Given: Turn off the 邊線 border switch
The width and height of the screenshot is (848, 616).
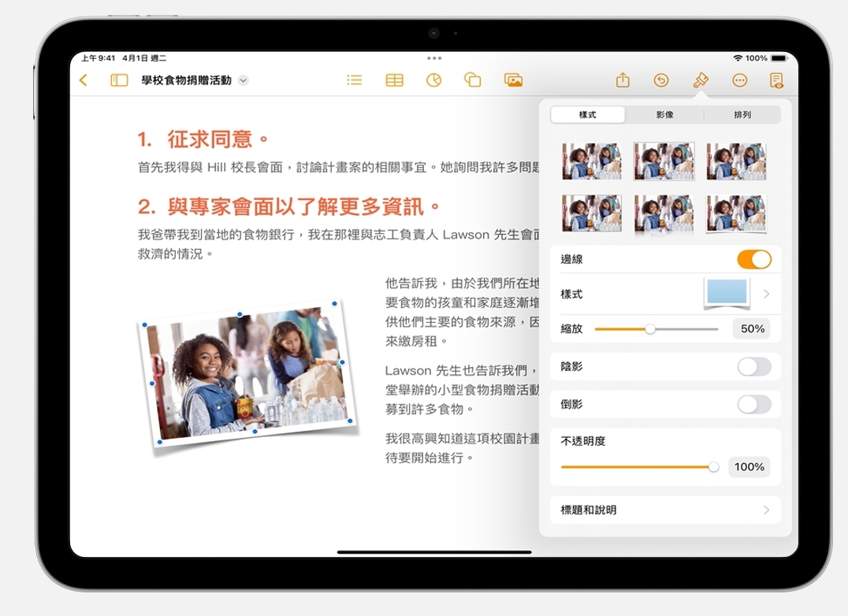Looking at the screenshot, I should pyautogui.click(x=753, y=259).
